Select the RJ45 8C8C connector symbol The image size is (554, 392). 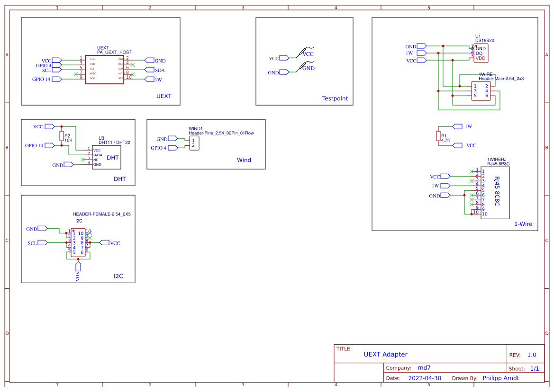[495, 192]
